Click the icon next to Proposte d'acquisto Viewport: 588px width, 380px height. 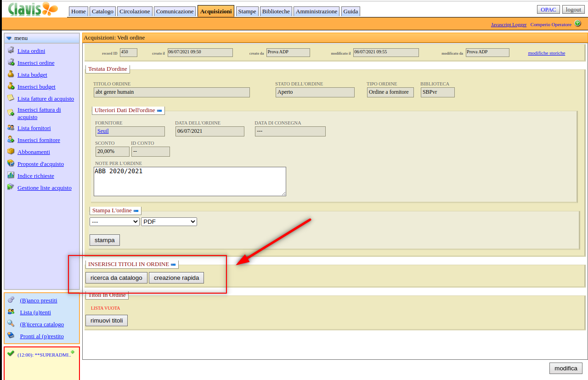coord(11,164)
